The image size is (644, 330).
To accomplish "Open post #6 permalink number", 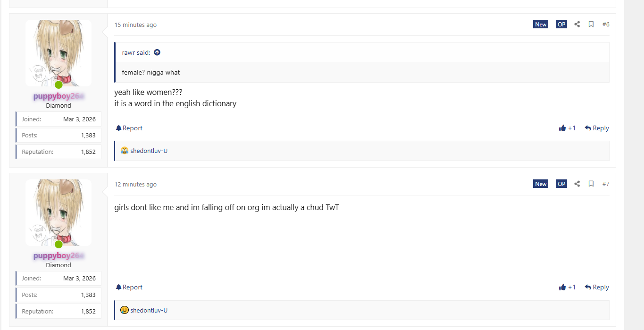I will tap(606, 24).
